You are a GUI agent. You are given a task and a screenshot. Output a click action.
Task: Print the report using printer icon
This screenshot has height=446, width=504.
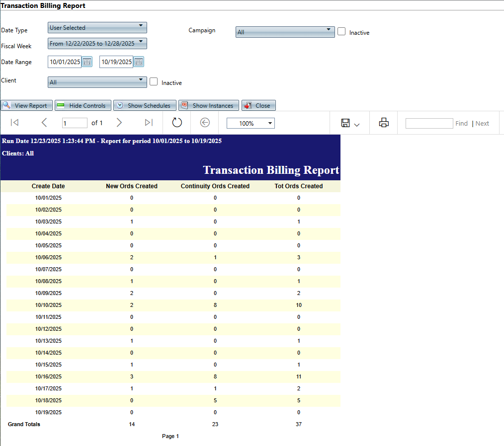[x=384, y=123]
